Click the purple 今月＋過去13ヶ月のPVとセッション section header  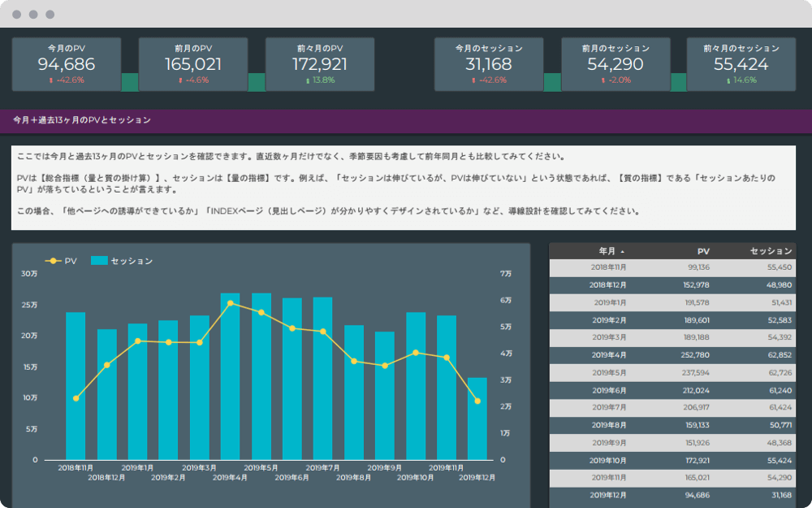(405, 120)
